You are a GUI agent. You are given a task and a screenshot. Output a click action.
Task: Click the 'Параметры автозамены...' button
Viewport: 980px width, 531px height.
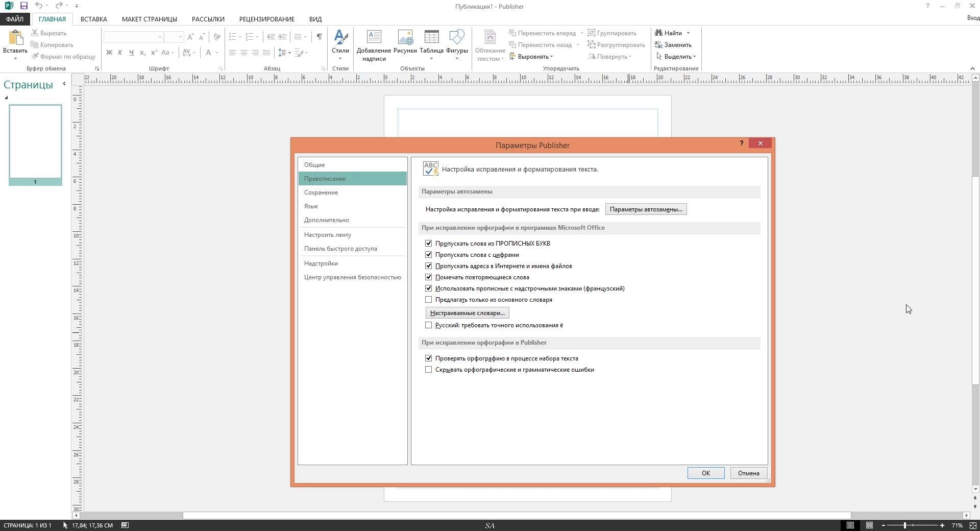[x=646, y=209]
